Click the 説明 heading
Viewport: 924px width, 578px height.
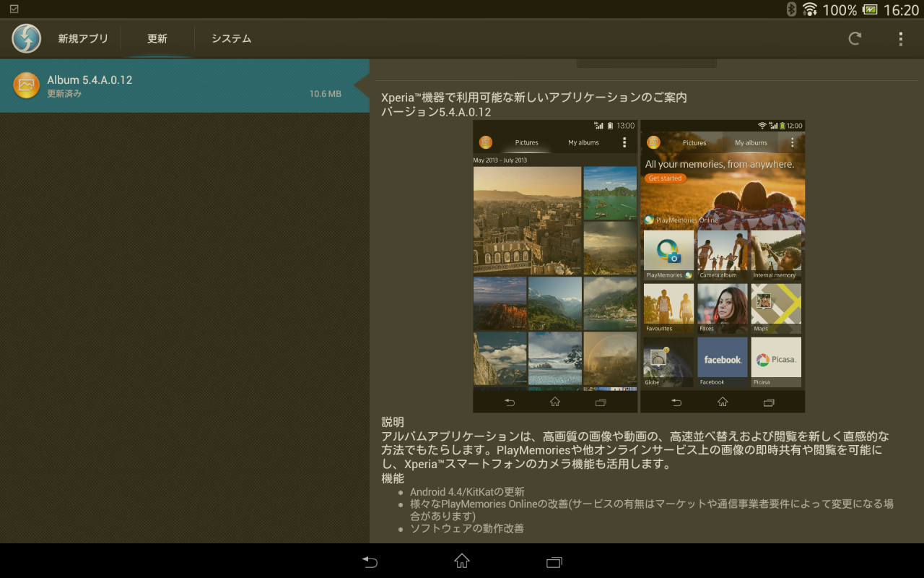tap(393, 422)
